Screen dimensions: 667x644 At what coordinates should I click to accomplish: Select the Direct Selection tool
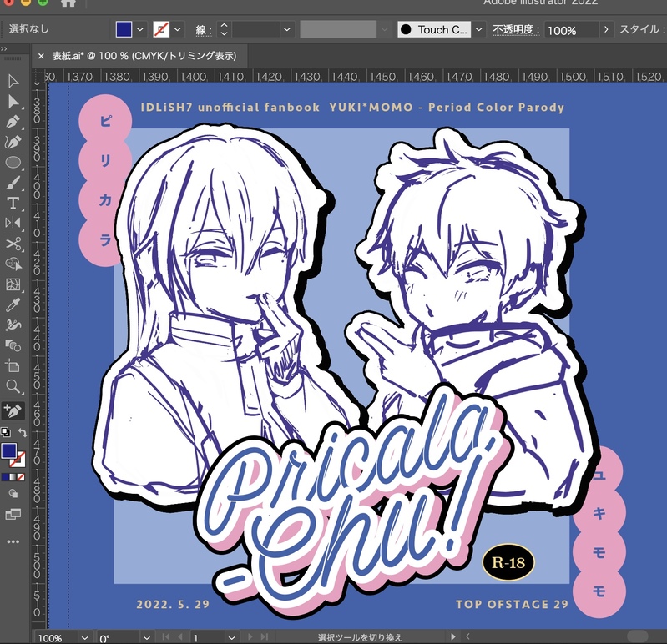13,102
